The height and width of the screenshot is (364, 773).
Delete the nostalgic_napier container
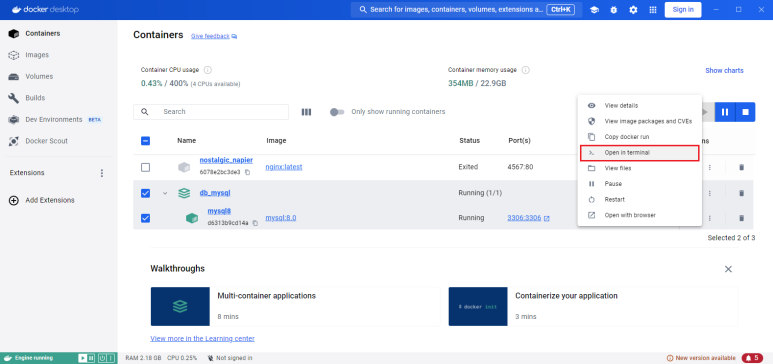(741, 168)
